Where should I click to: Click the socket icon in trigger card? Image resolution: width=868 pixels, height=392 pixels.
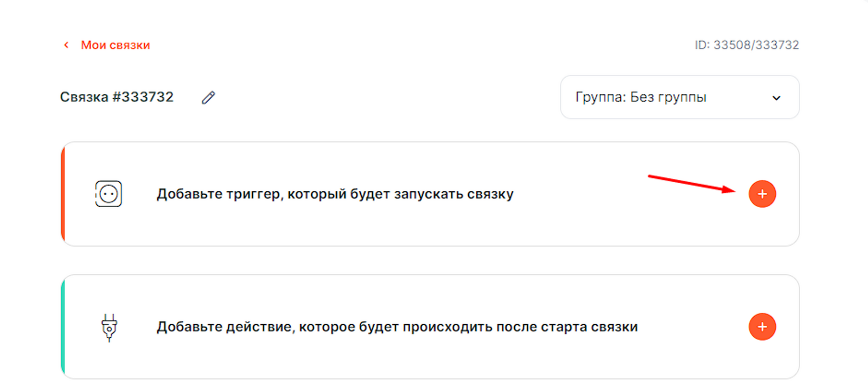pyautogui.click(x=108, y=194)
